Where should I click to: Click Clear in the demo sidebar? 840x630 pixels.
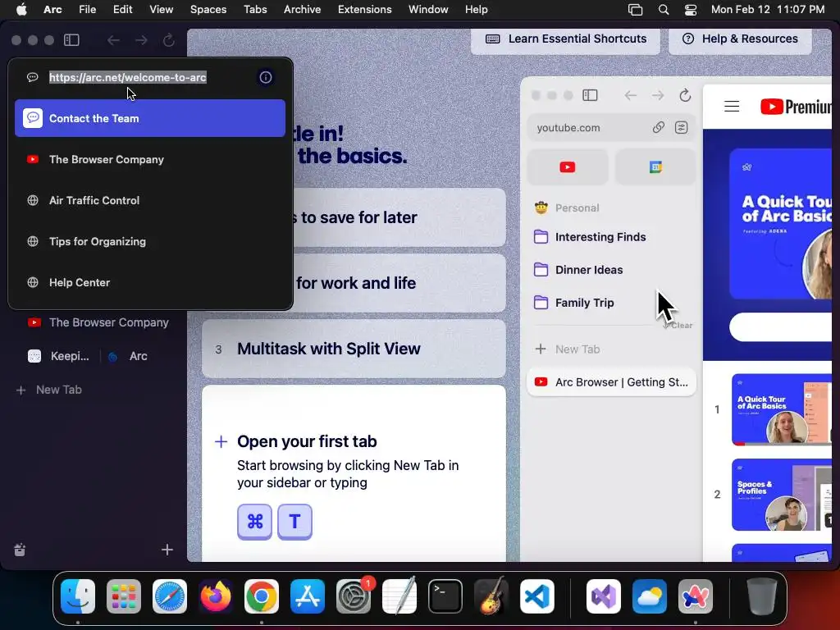coord(681,325)
